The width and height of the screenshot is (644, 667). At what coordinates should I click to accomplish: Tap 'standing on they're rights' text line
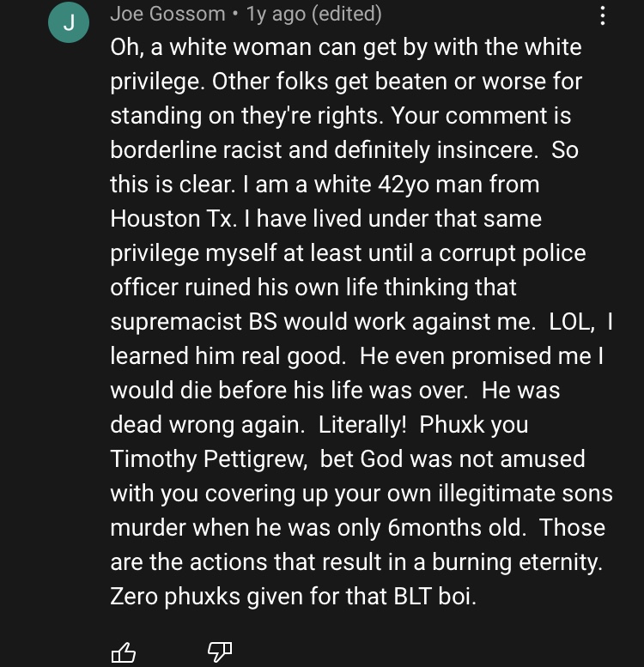[x=246, y=116]
